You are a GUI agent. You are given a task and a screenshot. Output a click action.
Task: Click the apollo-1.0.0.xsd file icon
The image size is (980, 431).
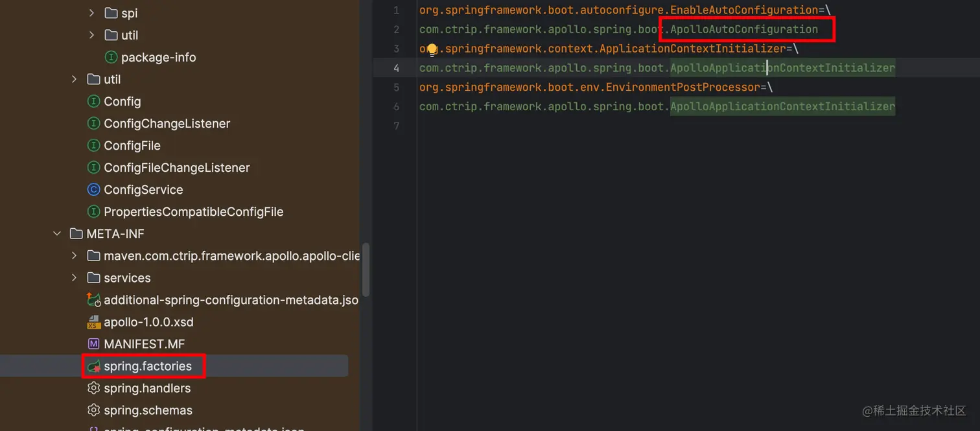(93, 322)
